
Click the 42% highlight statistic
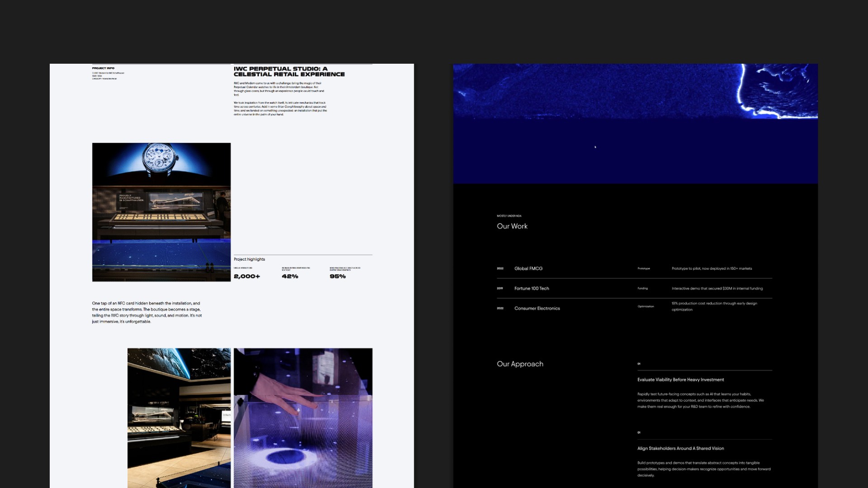pyautogui.click(x=290, y=277)
